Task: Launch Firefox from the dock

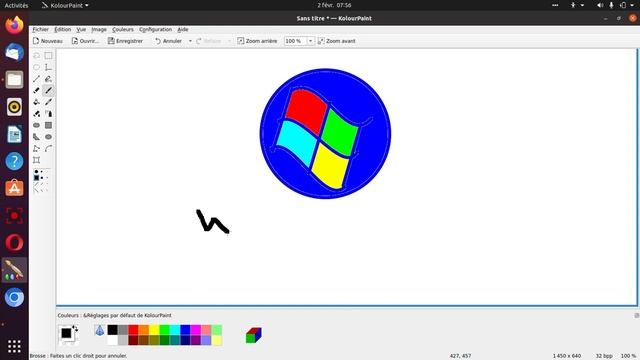Action: click(x=14, y=25)
